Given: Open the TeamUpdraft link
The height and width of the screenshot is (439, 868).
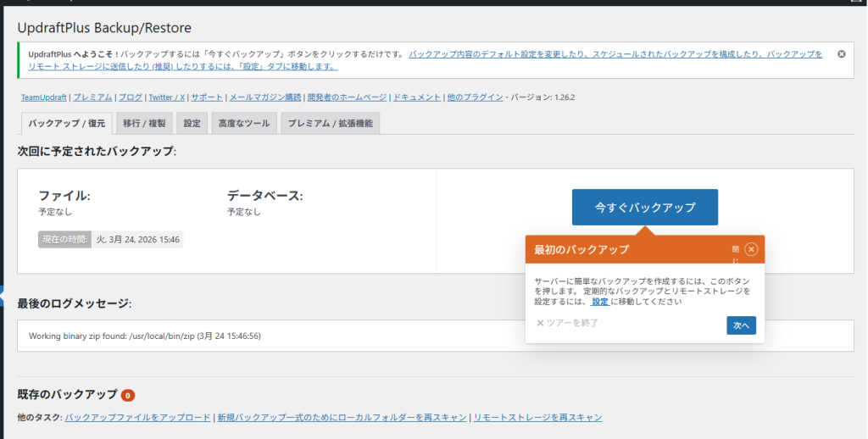Looking at the screenshot, I should click(44, 97).
